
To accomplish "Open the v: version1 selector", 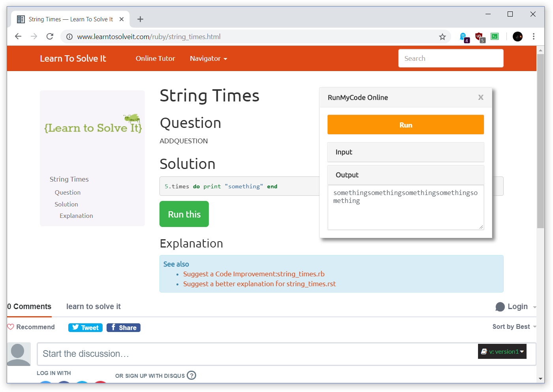I will click(x=502, y=351).
